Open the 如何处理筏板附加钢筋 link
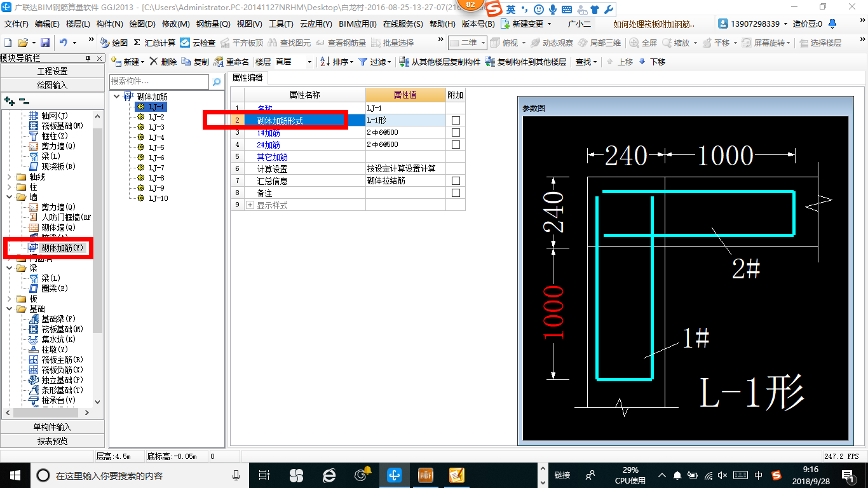 [654, 24]
